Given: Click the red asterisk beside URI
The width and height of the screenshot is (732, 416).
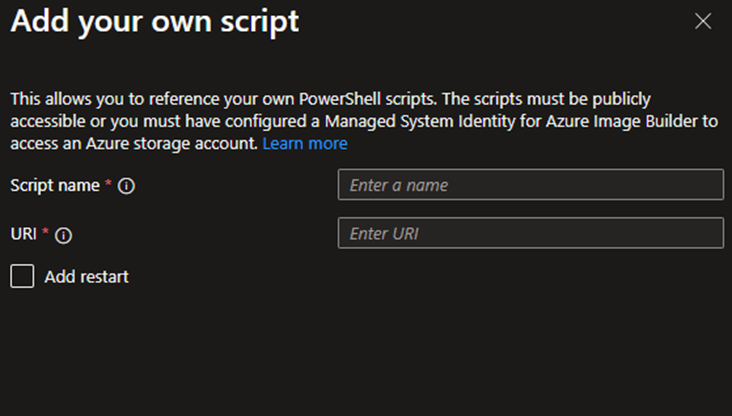Looking at the screenshot, I should pos(45,231).
